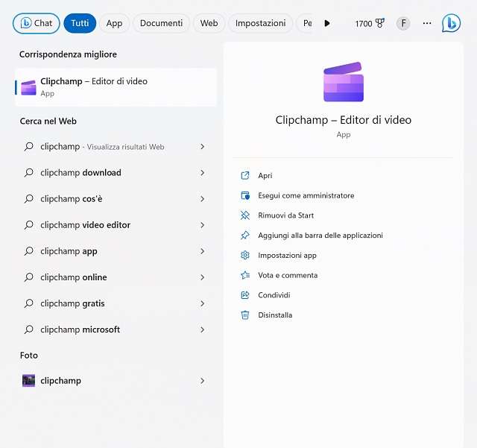Expand the clipchamp microsoft suggestion chevron

pyautogui.click(x=202, y=330)
